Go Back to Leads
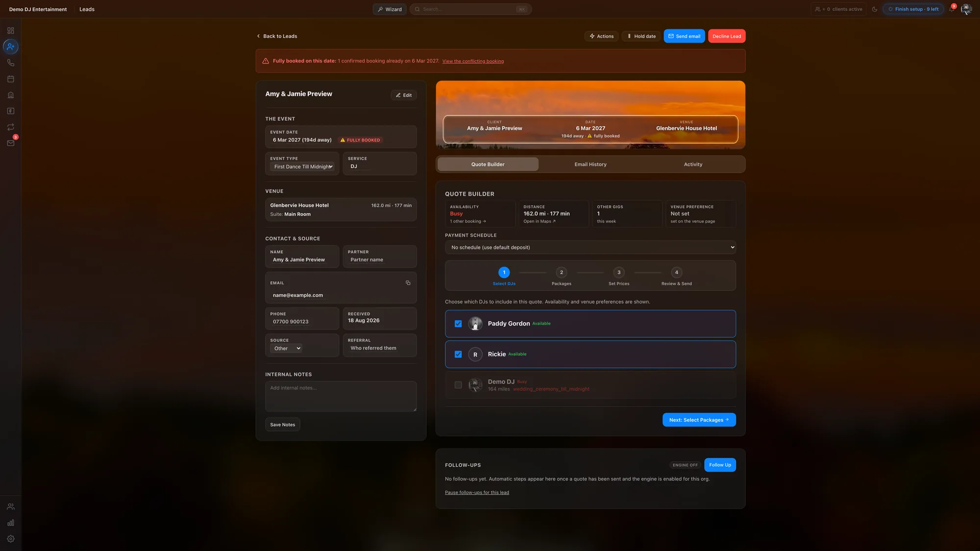This screenshot has height=551, width=980. [x=277, y=36]
